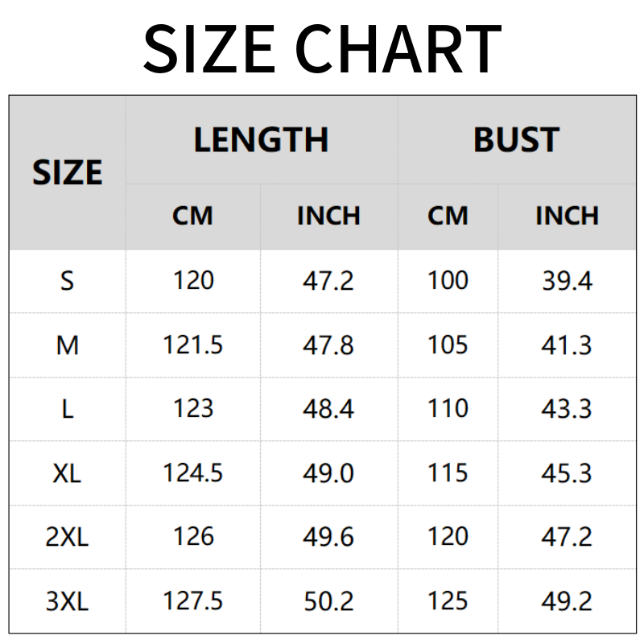Screen dimensions: 644x644
Task: Select the 3XL size row label
Action: [68, 601]
